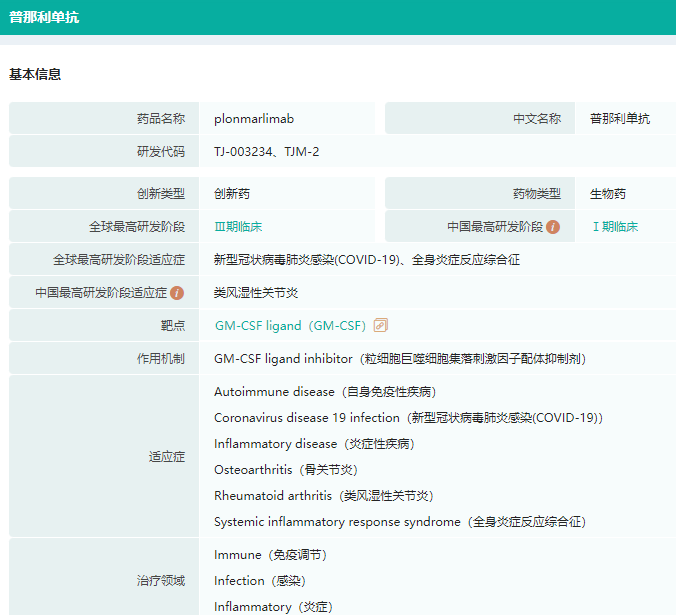
Task: Click the 普那利单抗 title in header bar
Action: (x=44, y=17)
